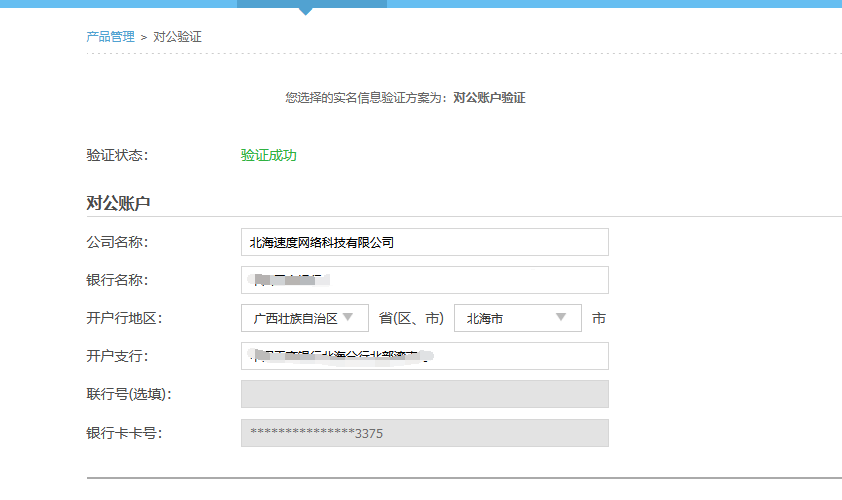Viewport: 842px width, 500px height.
Task: Click the 联行号(选填) label
Action: 129,394
